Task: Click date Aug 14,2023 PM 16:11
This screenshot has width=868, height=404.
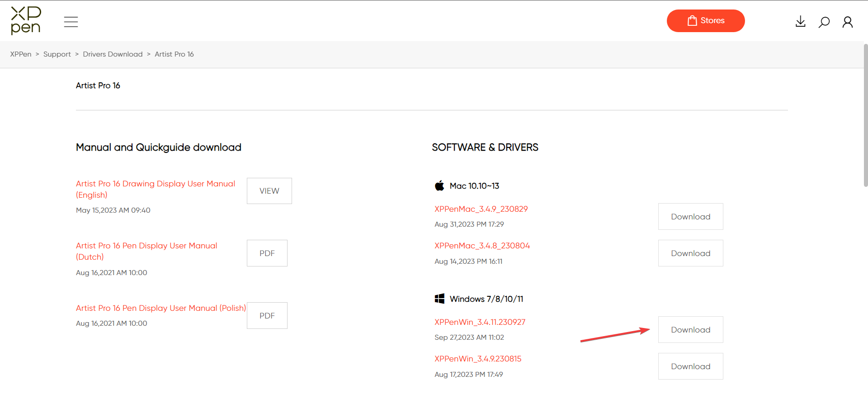Action: (x=468, y=261)
